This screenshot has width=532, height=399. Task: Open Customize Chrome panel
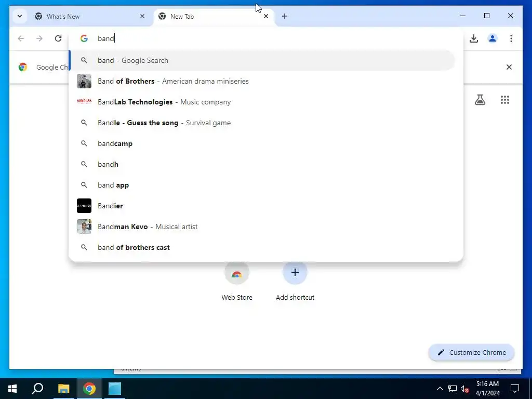[x=472, y=353]
